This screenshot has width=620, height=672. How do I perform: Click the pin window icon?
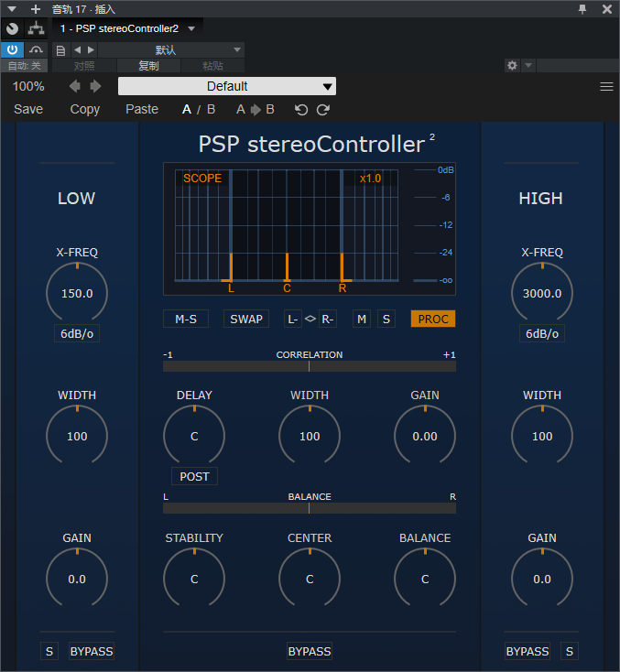[x=582, y=8]
